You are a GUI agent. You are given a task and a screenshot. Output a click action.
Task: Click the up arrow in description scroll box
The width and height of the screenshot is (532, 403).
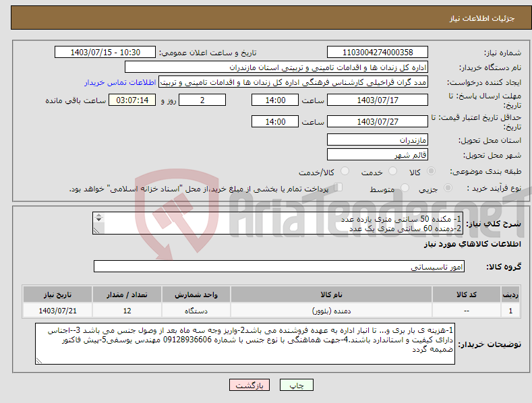tap(98, 215)
